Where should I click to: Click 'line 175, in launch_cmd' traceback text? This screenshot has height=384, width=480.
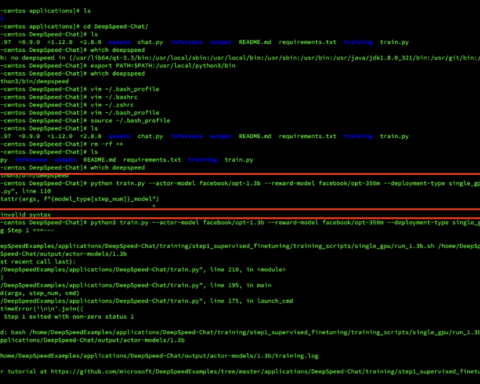point(251,301)
